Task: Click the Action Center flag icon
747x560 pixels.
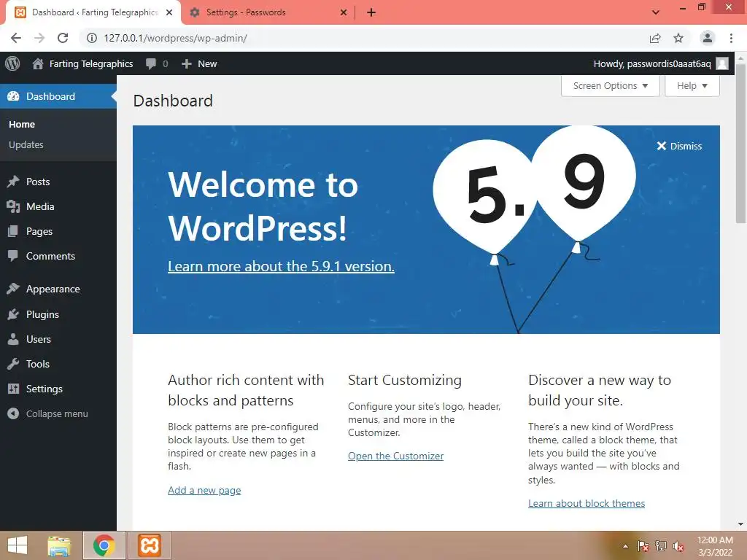Action: click(x=643, y=546)
